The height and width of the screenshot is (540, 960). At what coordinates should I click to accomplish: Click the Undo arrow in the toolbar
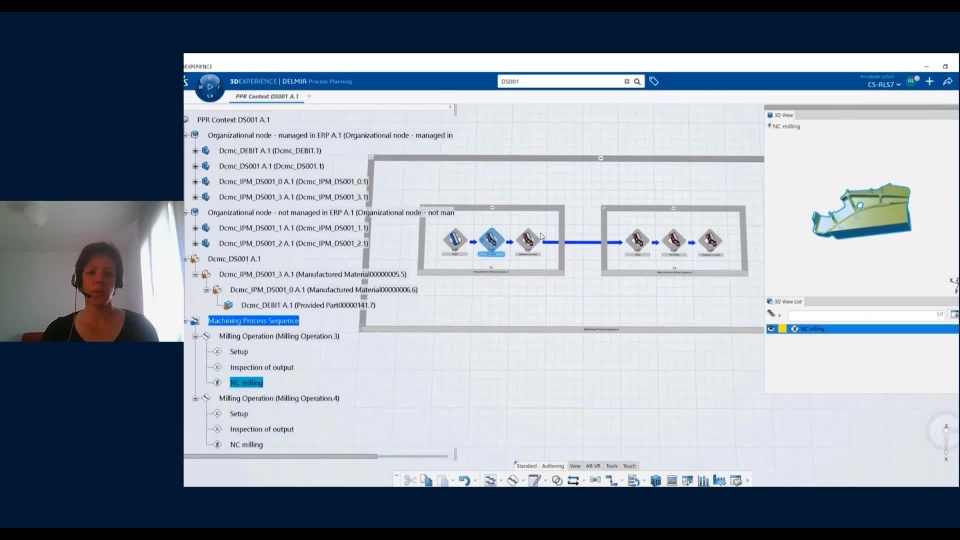point(464,481)
